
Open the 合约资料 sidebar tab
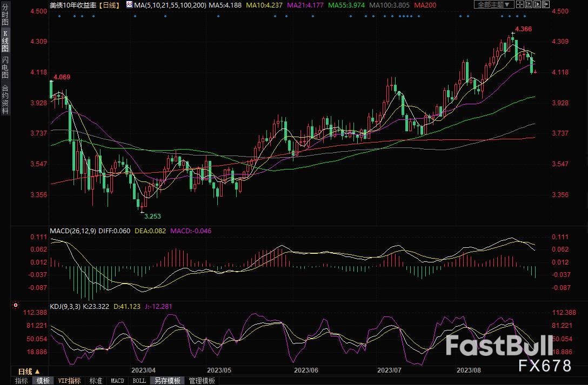pyautogui.click(x=5, y=99)
